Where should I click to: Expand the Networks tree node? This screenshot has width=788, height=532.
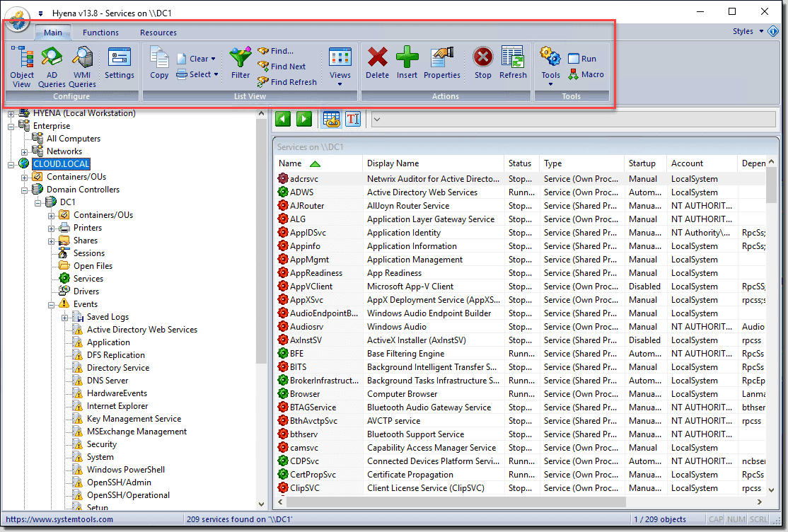point(24,152)
